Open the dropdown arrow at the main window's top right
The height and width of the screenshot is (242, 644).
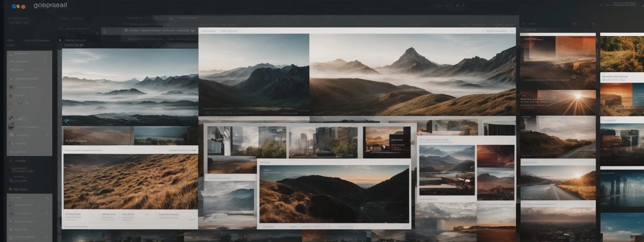click(512, 31)
